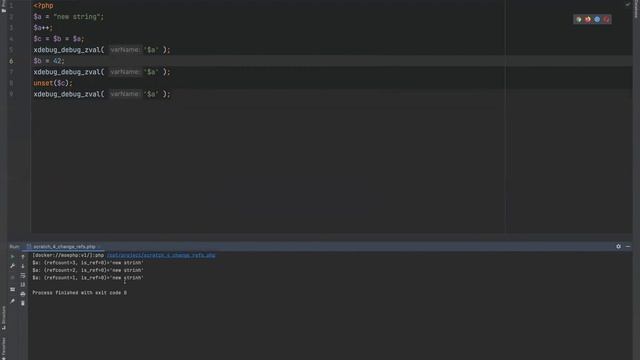Click the refcount=1 output line
This screenshot has width=640, height=360.
click(88, 278)
